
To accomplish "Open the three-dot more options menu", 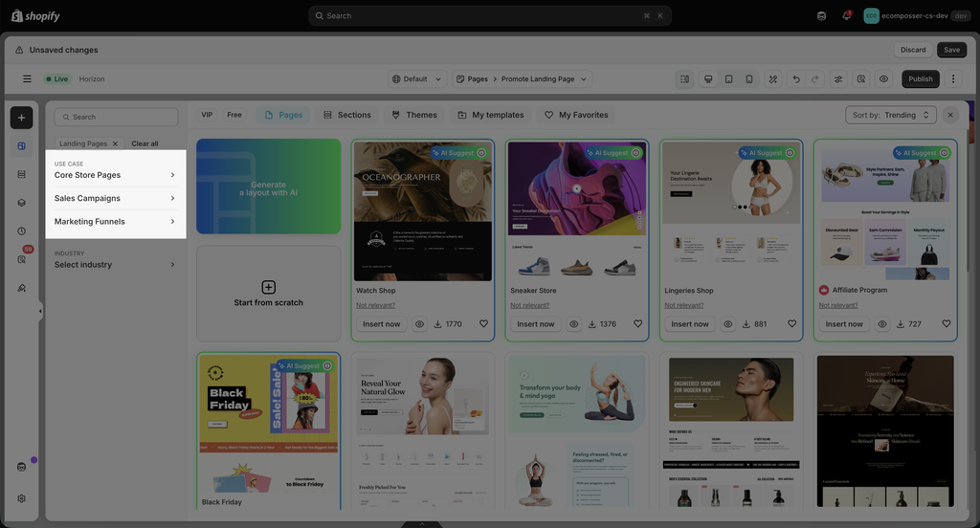I will click(953, 78).
